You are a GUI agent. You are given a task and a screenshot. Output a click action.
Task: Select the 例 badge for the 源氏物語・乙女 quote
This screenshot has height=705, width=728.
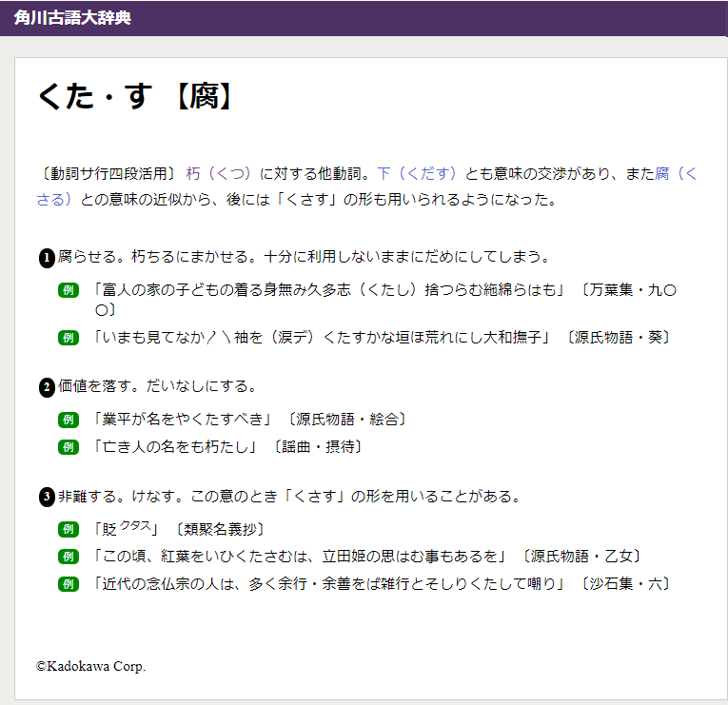tap(68, 557)
